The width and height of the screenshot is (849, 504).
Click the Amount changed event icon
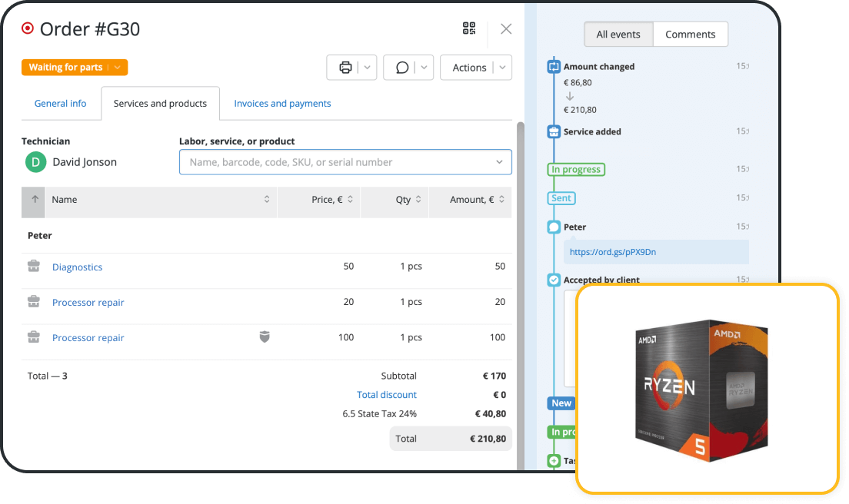pos(553,66)
